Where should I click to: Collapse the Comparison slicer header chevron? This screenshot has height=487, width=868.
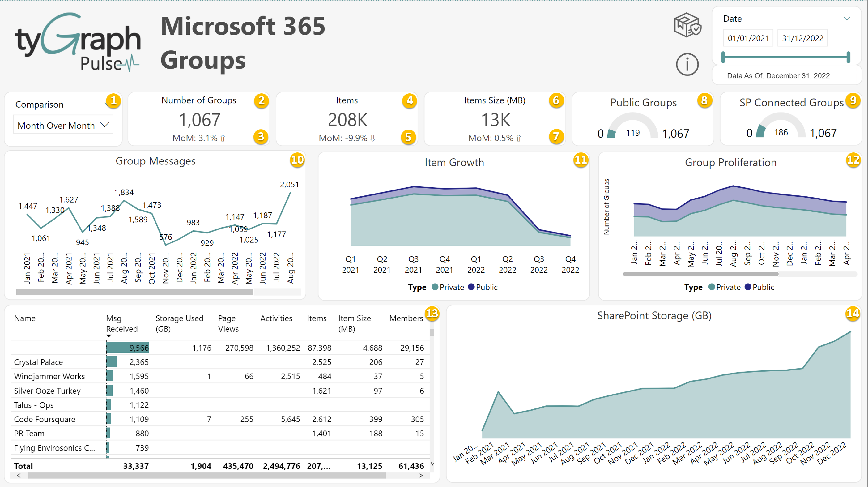106,105
